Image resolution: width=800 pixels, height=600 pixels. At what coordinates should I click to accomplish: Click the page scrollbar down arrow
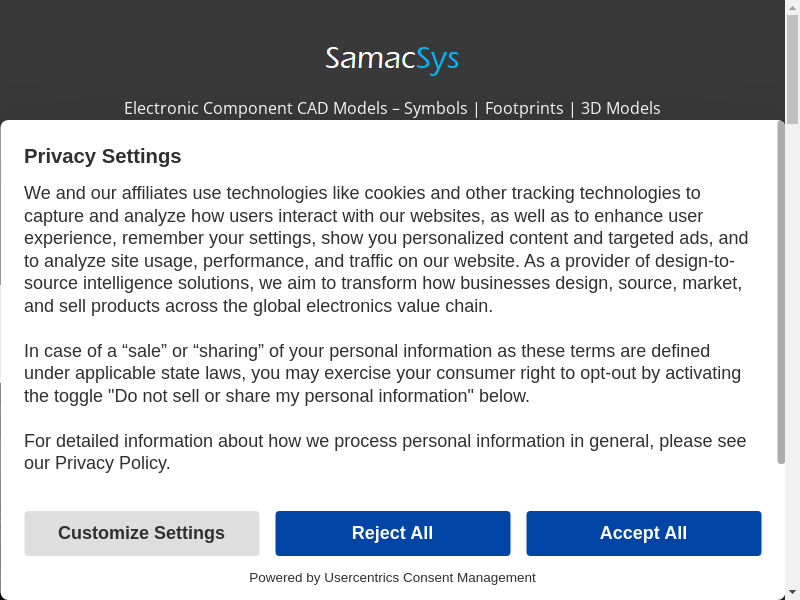[x=793, y=592]
